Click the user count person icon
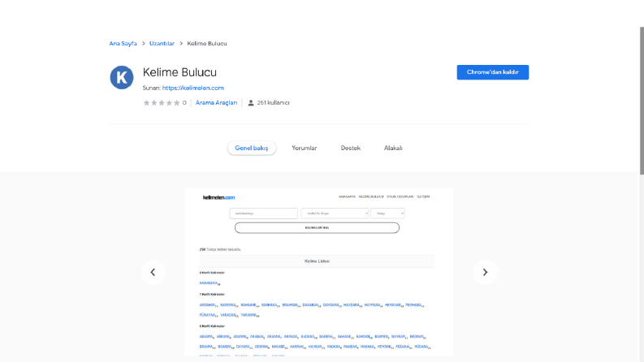This screenshot has width=644, height=362. [x=251, y=102]
